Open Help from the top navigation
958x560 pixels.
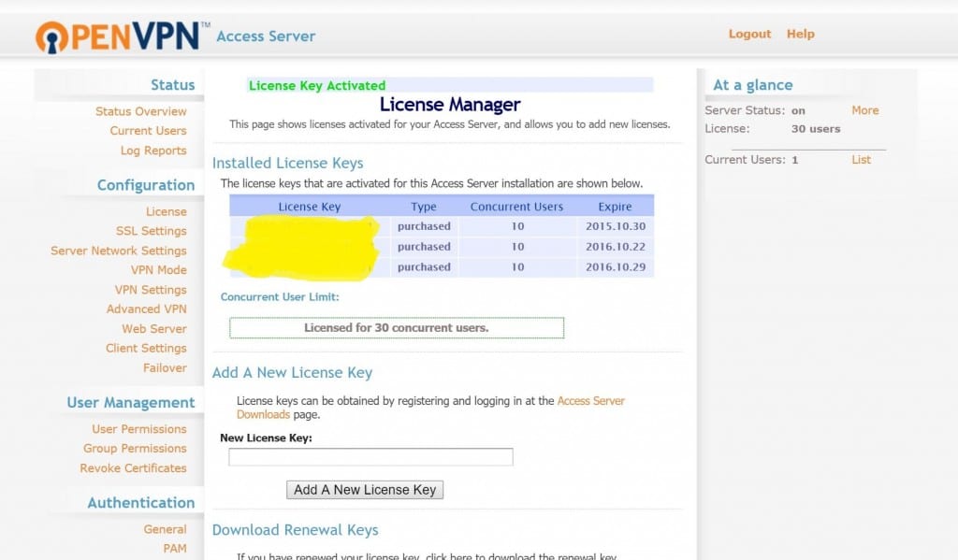(x=801, y=33)
